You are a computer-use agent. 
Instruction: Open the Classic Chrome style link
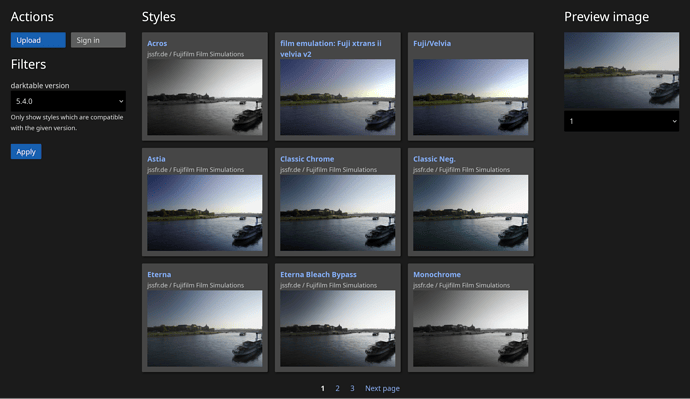(307, 159)
